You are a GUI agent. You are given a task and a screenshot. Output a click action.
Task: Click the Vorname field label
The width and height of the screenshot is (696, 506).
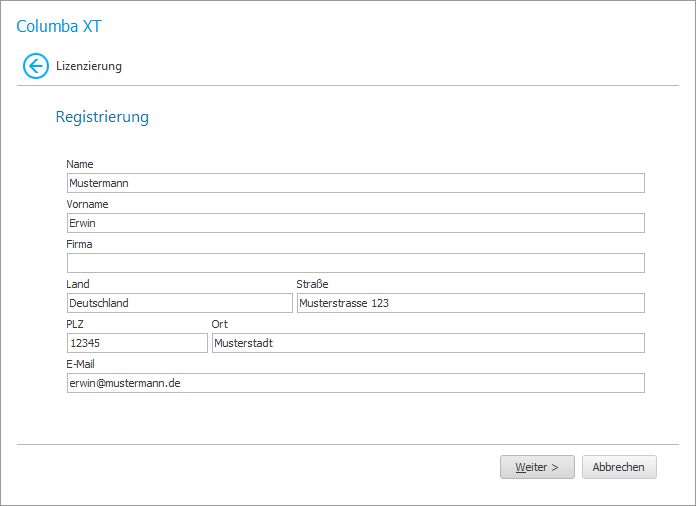[87, 204]
